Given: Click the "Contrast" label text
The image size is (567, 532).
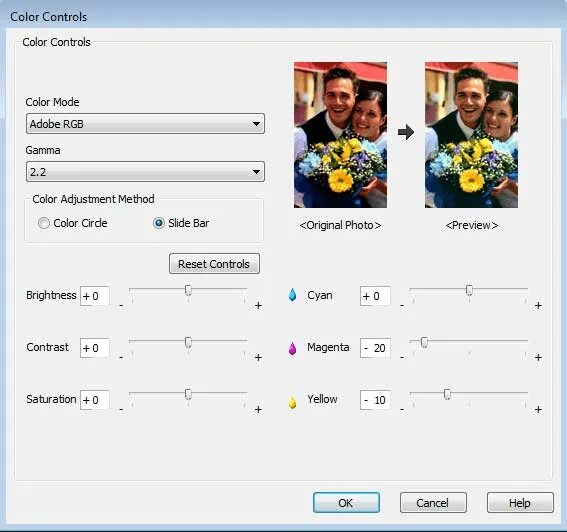Looking at the screenshot, I should [x=47, y=347].
